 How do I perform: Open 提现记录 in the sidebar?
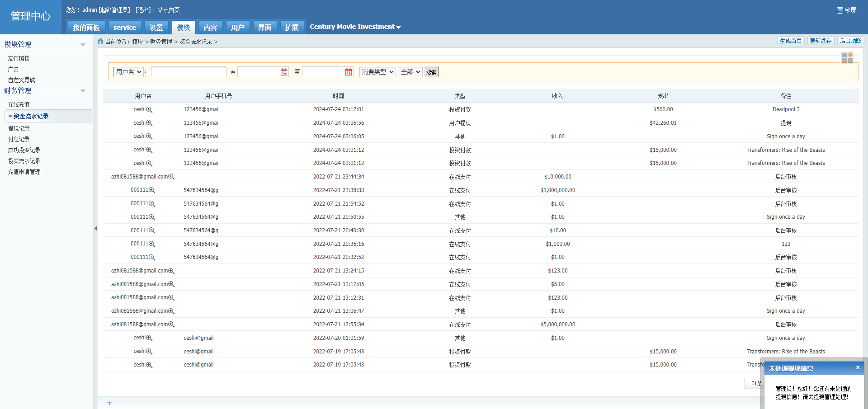tap(19, 129)
